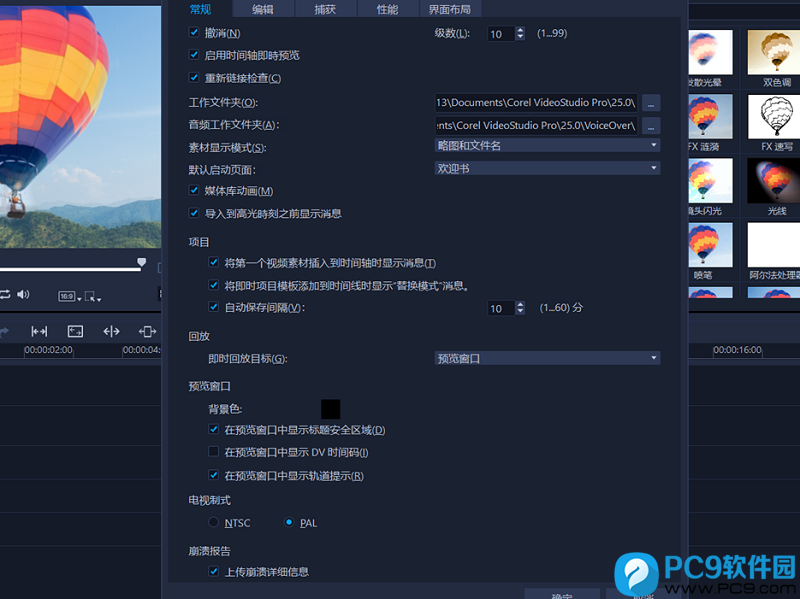
Task: Toggle 启用时间轴即時预览 checkbox
Action: coord(194,55)
